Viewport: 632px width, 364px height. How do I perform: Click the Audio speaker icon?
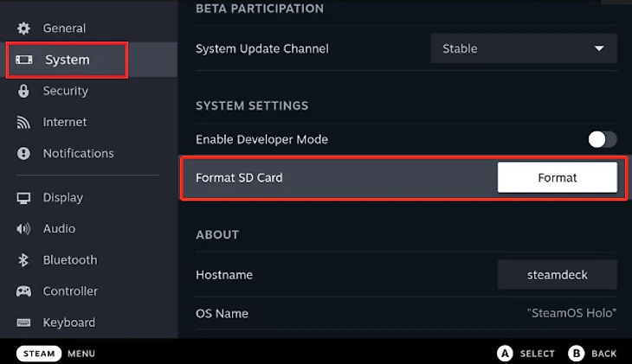point(23,229)
